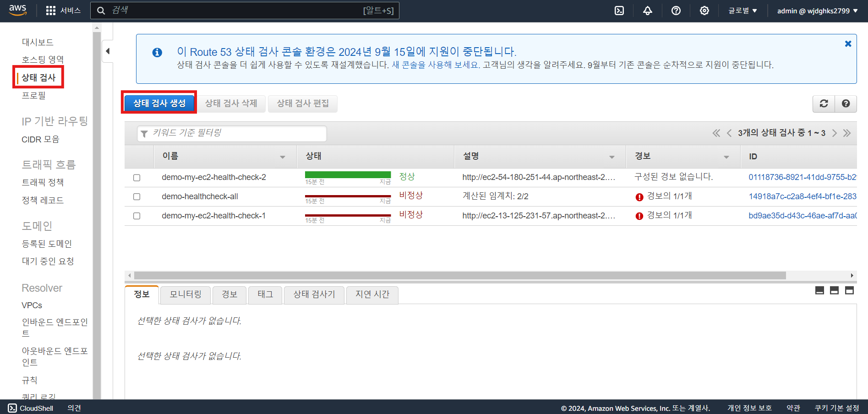Click the red status bar of demo-healthcheck-all
Viewport: 868px width, 414px height.
tap(348, 196)
